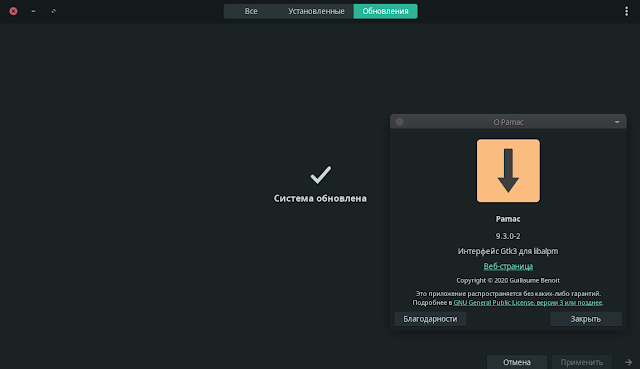The width and height of the screenshot is (640, 369).
Task: Click the Применить button
Action: [x=581, y=362]
